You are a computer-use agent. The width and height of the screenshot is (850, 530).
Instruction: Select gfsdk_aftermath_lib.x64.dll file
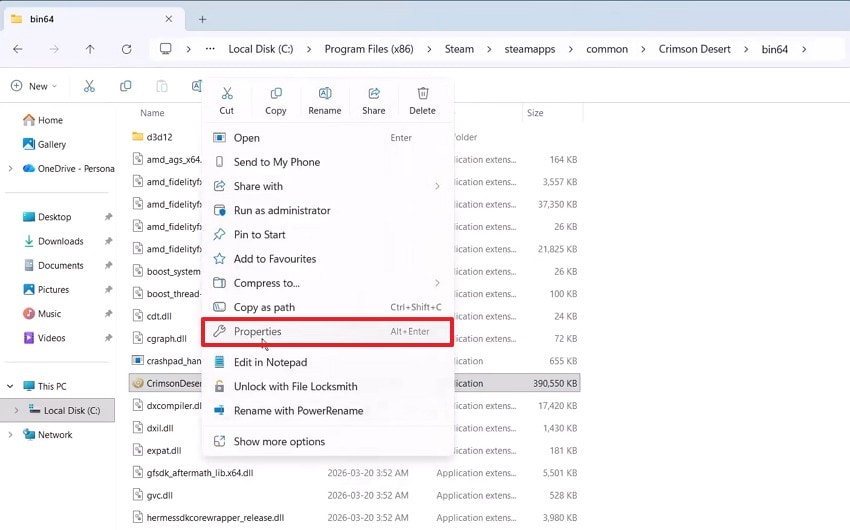[199, 473]
